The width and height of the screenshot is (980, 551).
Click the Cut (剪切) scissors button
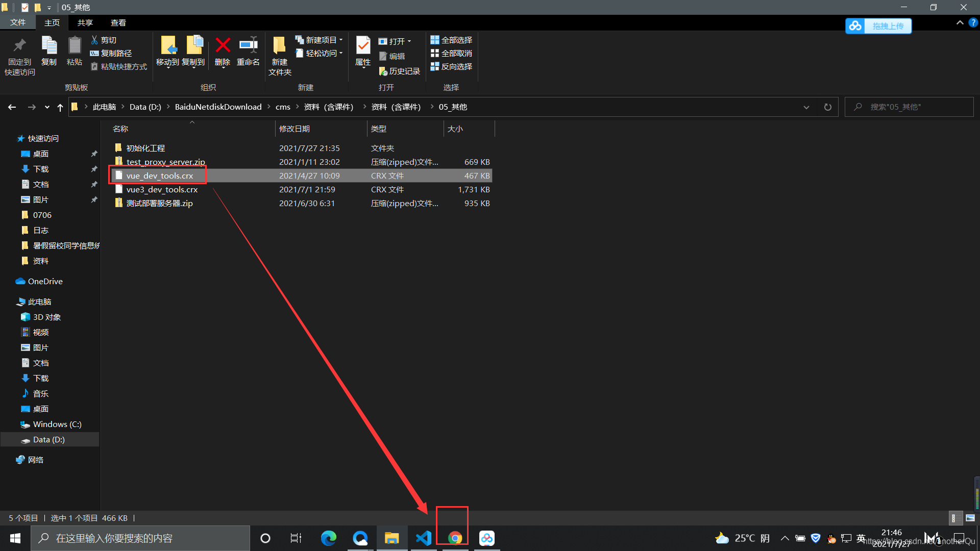click(104, 40)
